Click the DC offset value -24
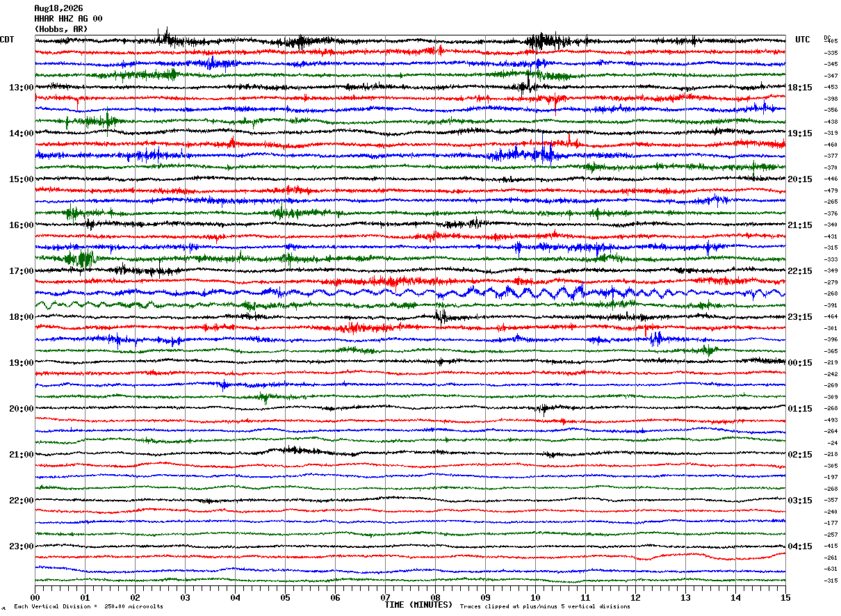Screen dimensions: 841x616 pyautogui.click(x=832, y=444)
